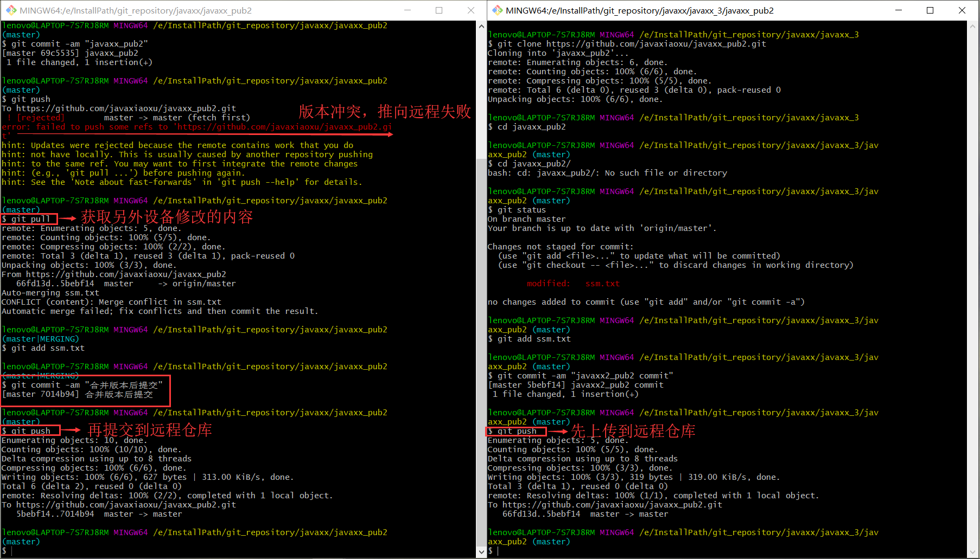980x559 pixels.
Task: Close the left javaxx_pub2 terminal window
Action: [x=470, y=10]
